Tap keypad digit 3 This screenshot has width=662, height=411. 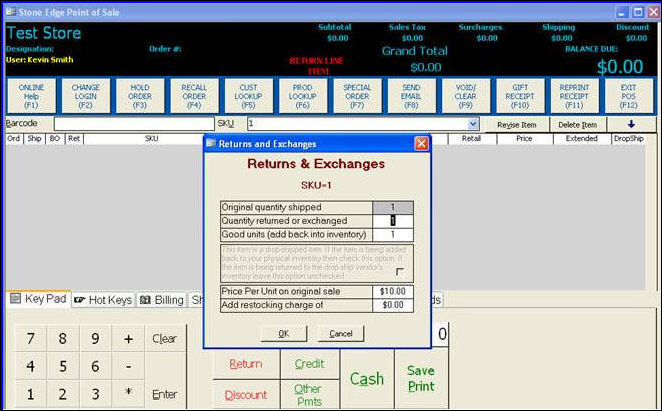(95, 394)
